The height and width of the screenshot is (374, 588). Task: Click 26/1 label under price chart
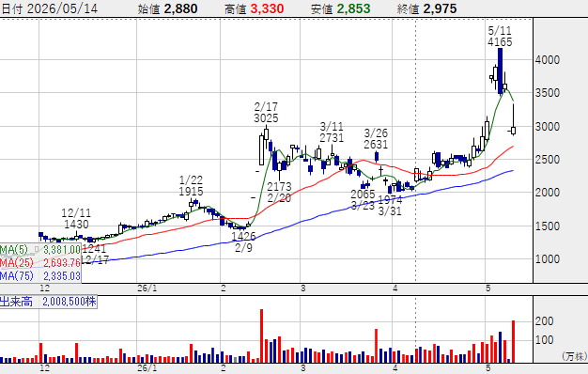(147, 288)
